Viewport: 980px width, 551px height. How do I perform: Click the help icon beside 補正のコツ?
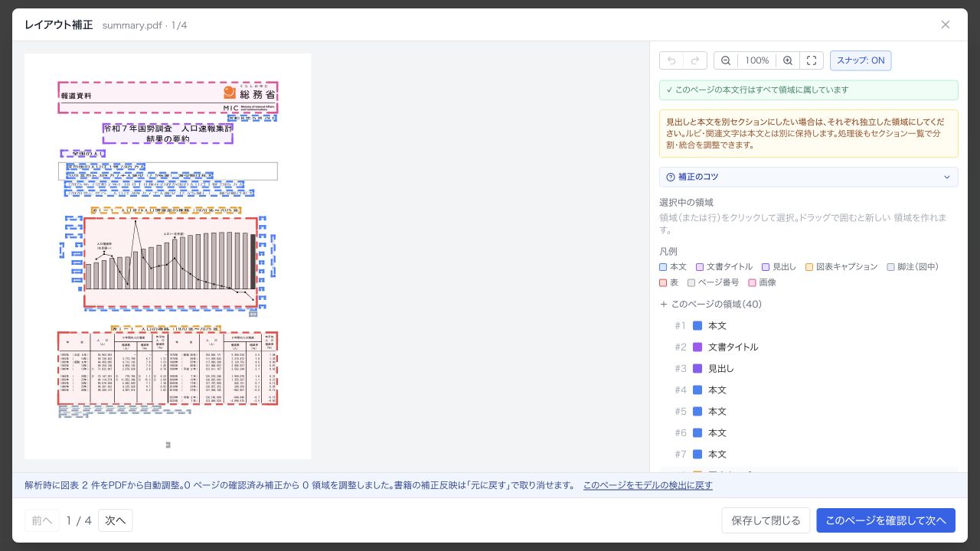point(671,177)
